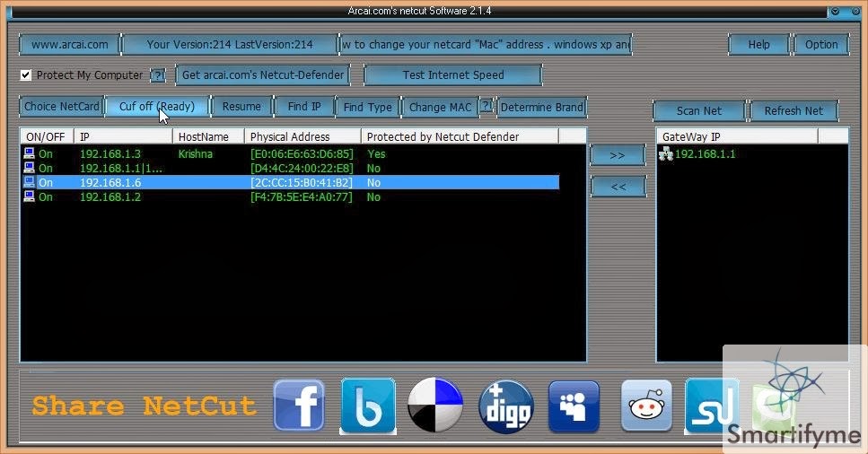Click the title bar dropdown arrow button

pyautogui.click(x=836, y=11)
